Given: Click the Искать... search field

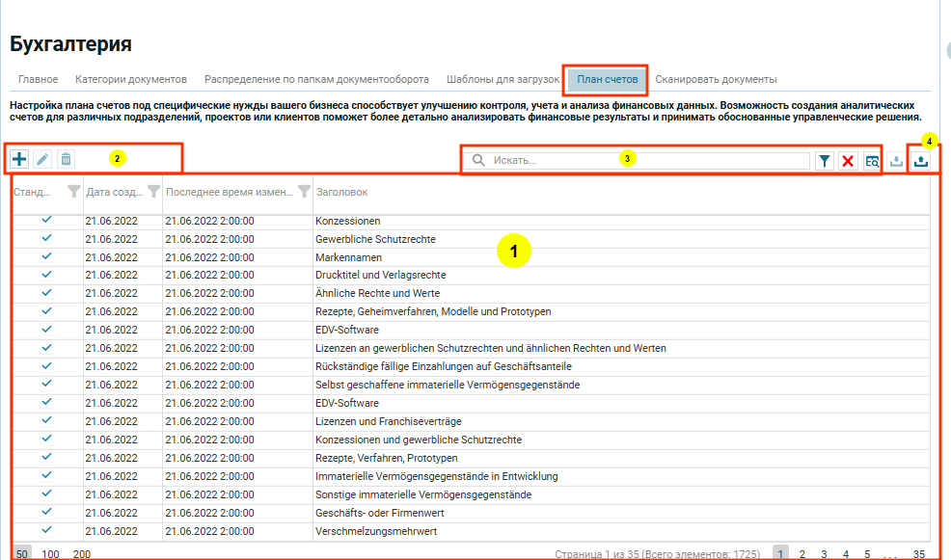Looking at the screenshot, I should [x=648, y=161].
